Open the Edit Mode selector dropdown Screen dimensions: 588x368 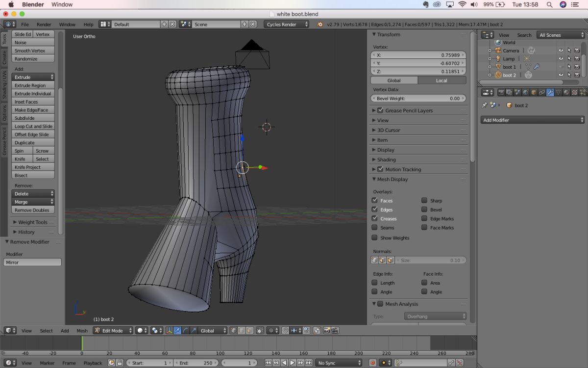click(113, 331)
